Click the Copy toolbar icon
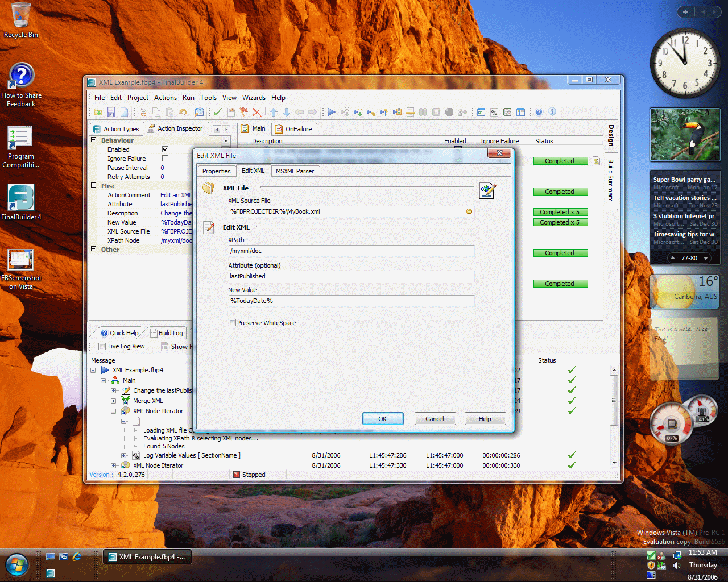 coord(156,112)
